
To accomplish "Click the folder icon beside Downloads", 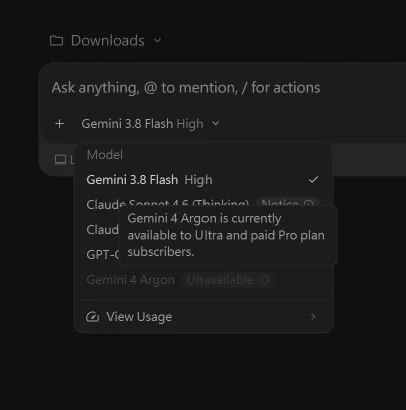I will click(56, 41).
